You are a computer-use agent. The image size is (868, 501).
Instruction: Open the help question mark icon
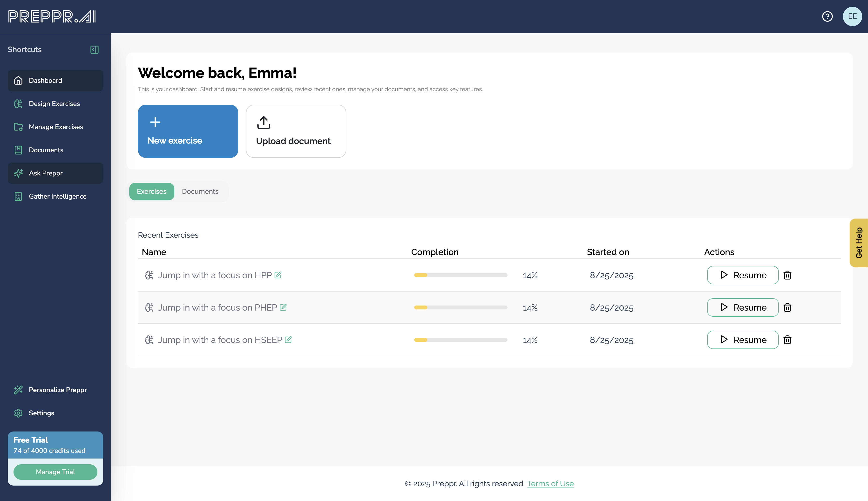pos(827,16)
